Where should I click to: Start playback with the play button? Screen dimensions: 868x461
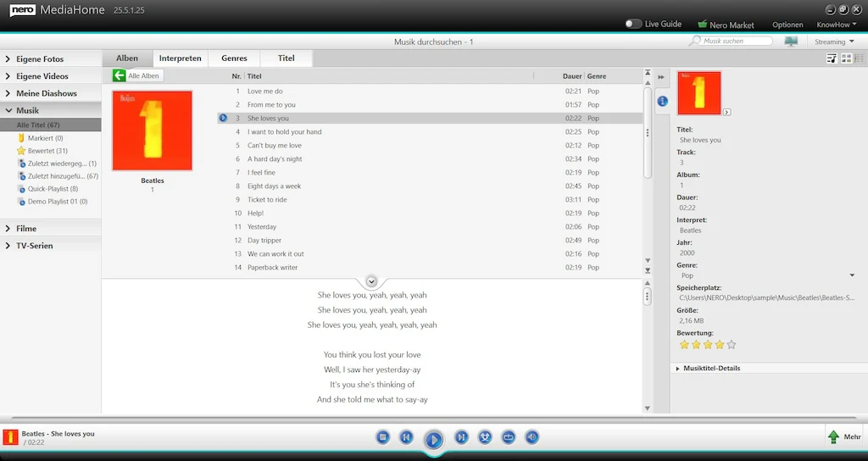pos(433,440)
